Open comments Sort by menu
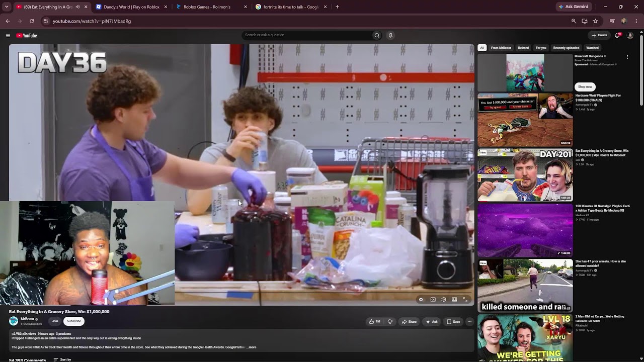This screenshot has width=644, height=362. 62,359
